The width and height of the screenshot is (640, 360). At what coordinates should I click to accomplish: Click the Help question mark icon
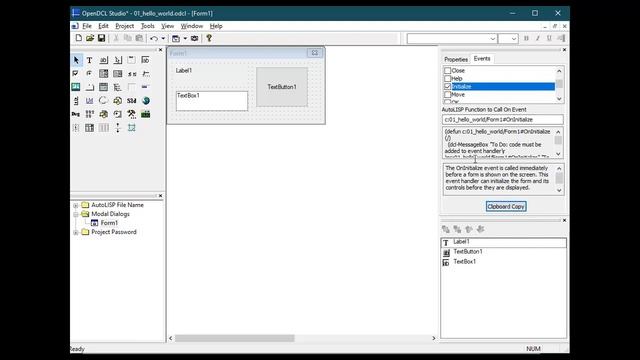coord(209,38)
